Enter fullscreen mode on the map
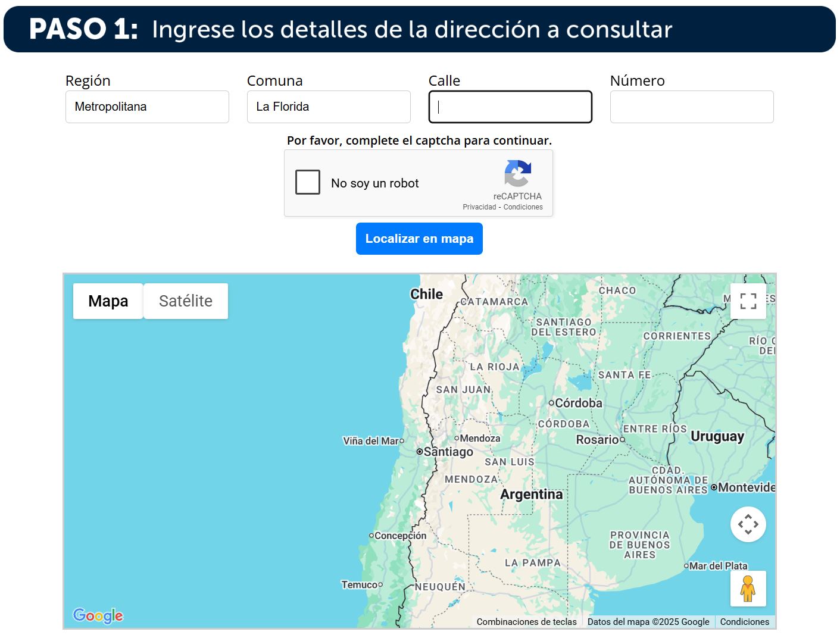This screenshot has height=638, width=840. pos(748,302)
